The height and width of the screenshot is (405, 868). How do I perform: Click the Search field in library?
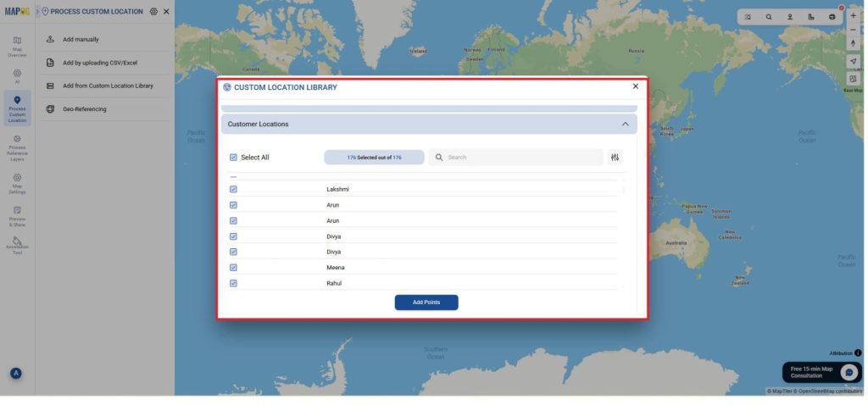point(515,157)
